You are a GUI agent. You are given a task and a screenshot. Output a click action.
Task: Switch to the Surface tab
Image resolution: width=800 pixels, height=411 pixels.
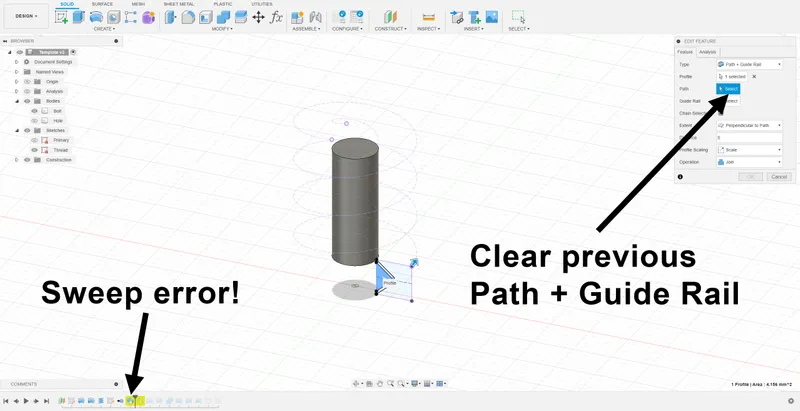[x=102, y=4]
